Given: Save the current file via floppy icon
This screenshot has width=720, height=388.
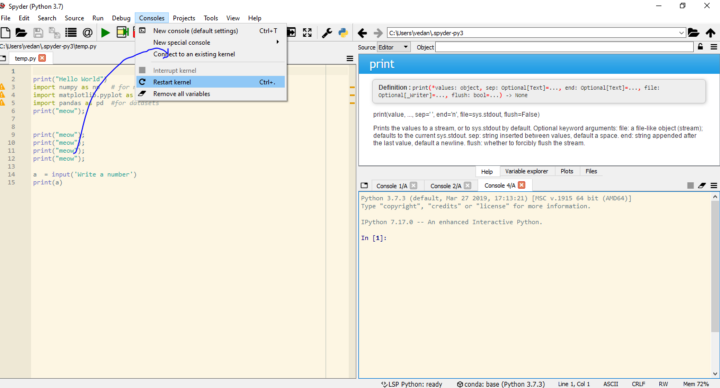Looking at the screenshot, I should (x=38, y=33).
